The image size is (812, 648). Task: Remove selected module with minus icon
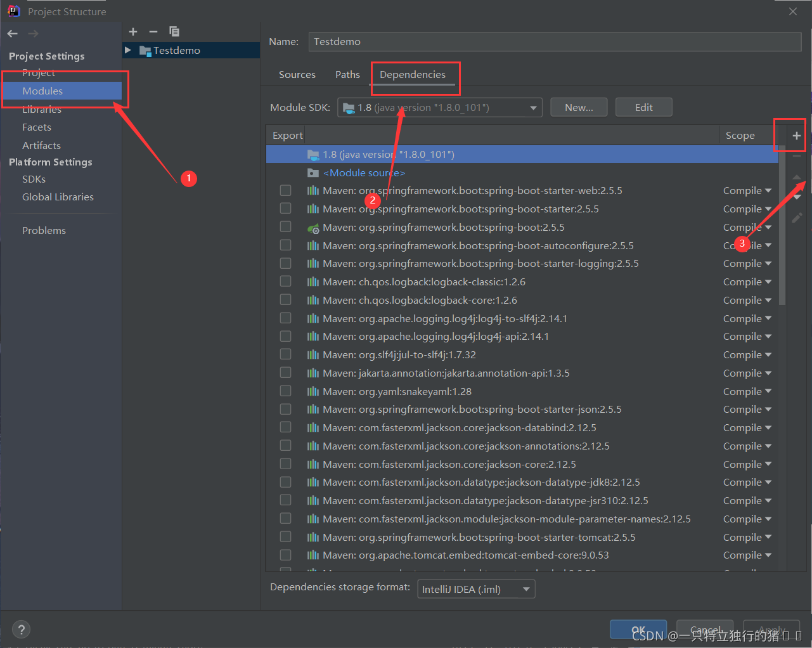pos(153,32)
